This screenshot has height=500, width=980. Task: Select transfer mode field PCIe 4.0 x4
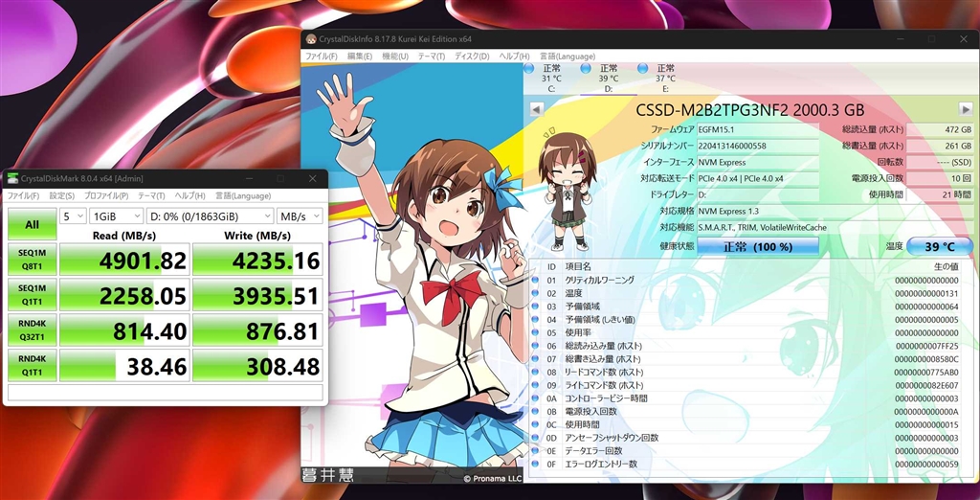(x=758, y=178)
